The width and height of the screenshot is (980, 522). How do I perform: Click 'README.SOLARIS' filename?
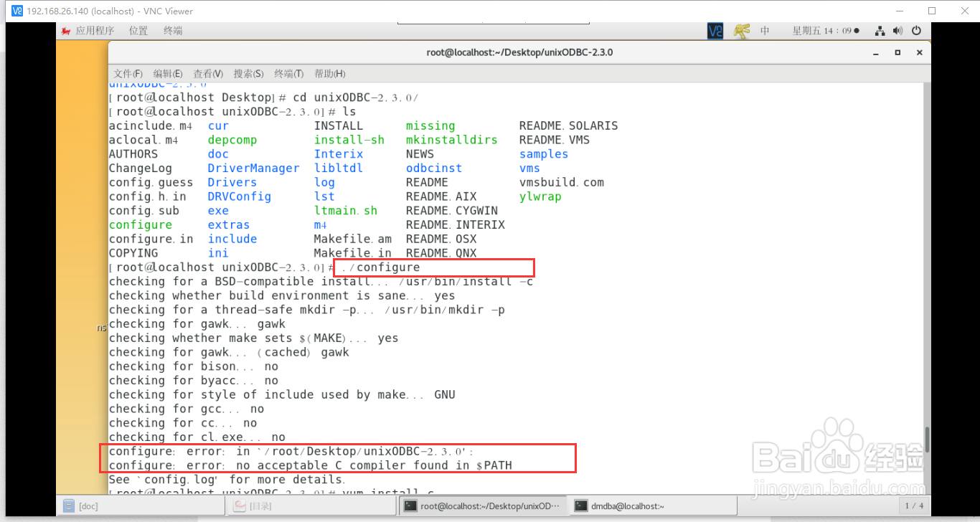pos(569,125)
